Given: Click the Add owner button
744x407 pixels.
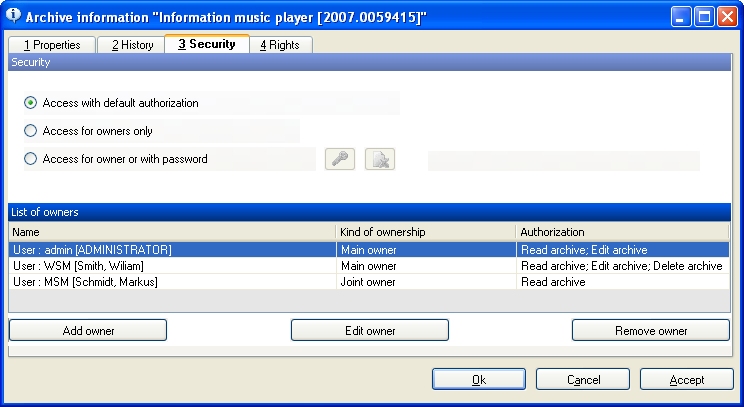Looking at the screenshot, I should [x=88, y=330].
